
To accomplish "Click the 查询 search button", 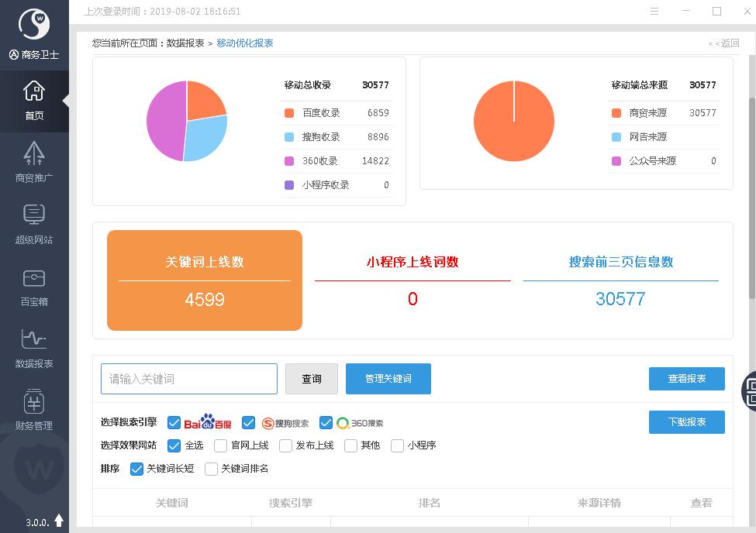I will 312,379.
